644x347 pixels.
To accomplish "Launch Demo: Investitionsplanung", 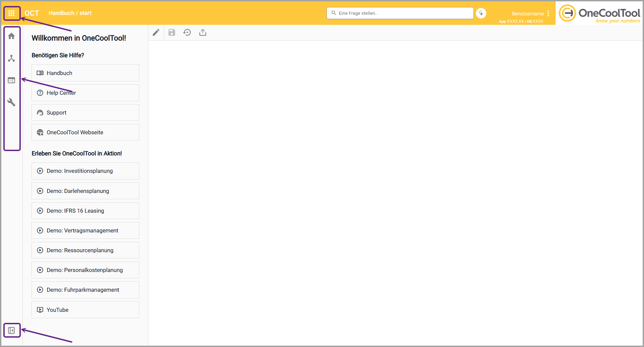I will click(85, 171).
